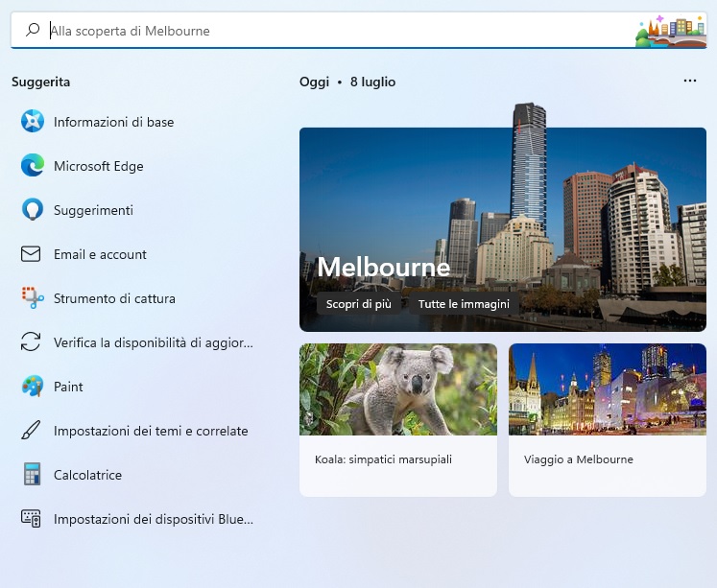Open the three-dots options menu
The image size is (717, 588).
pyautogui.click(x=689, y=81)
